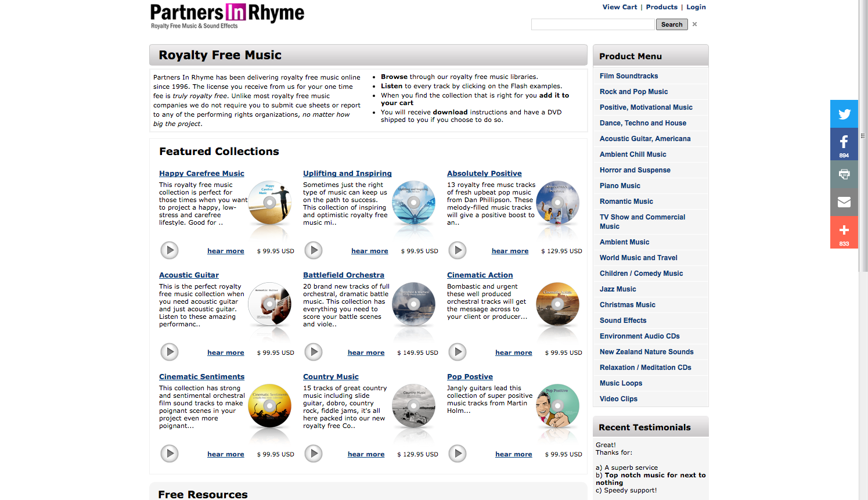Play Happy Carefree Music preview
This screenshot has height=500, width=868.
point(170,250)
